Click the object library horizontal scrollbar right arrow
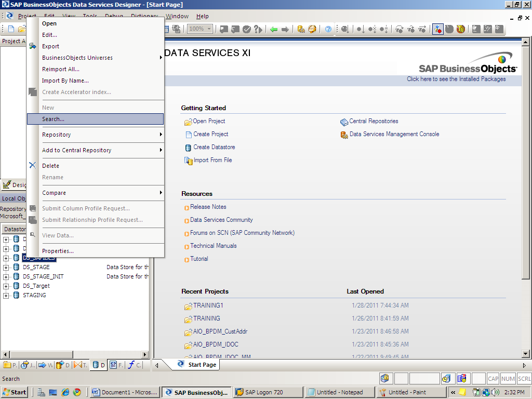 [145, 354]
